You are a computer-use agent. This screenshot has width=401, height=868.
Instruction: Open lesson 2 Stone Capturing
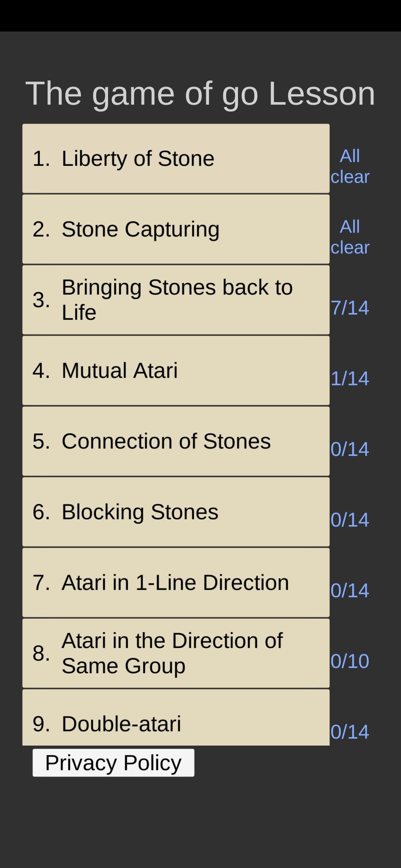tap(176, 229)
